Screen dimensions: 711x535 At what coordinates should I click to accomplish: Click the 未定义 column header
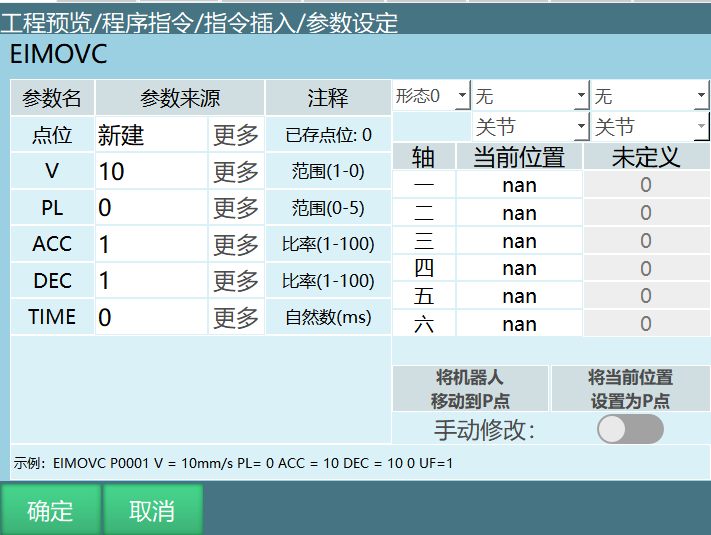click(646, 157)
